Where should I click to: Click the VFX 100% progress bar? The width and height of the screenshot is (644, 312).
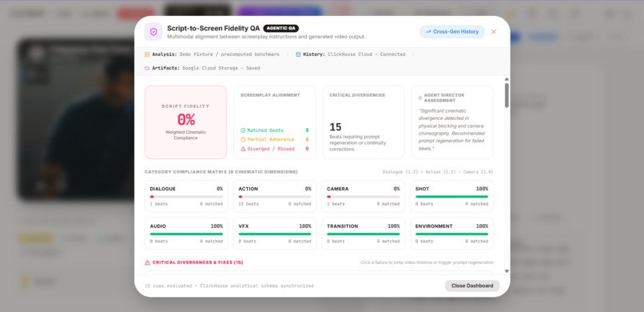click(x=275, y=234)
